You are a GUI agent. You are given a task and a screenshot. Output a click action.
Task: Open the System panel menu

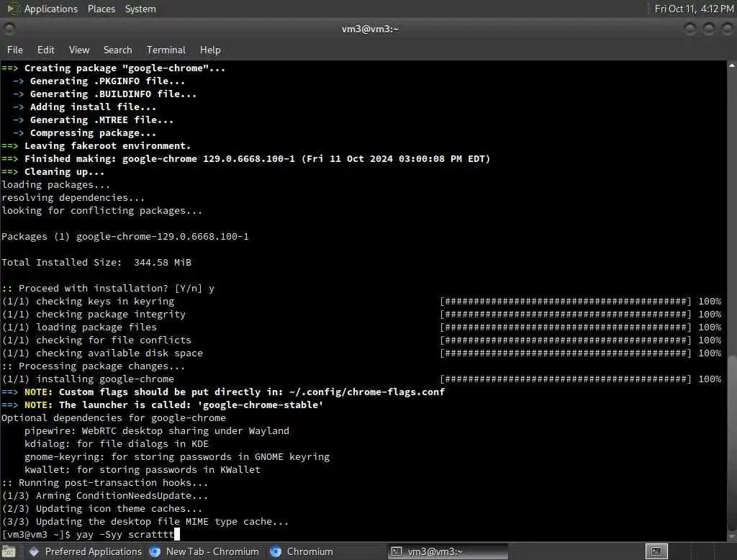pyautogui.click(x=140, y=9)
